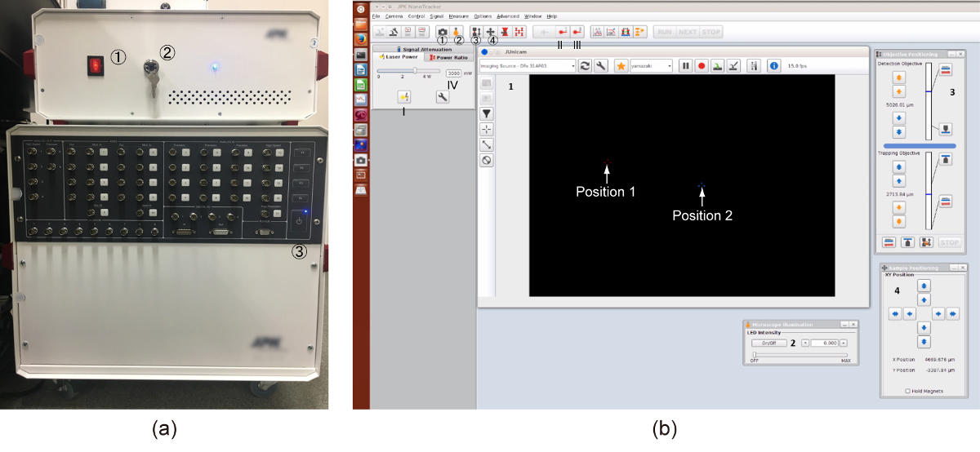Click the STOP button in main toolbar
This screenshot has width=980, height=452.
pos(711,31)
